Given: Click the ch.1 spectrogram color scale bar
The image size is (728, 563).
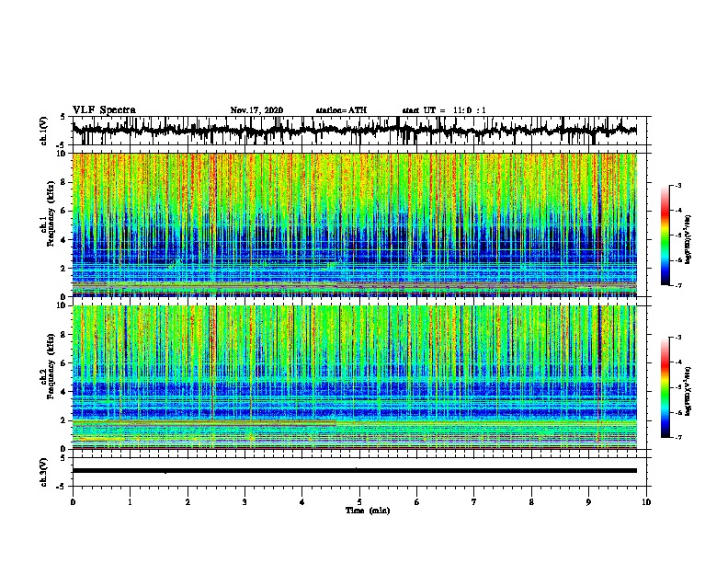Looking at the screenshot, I should [665, 236].
